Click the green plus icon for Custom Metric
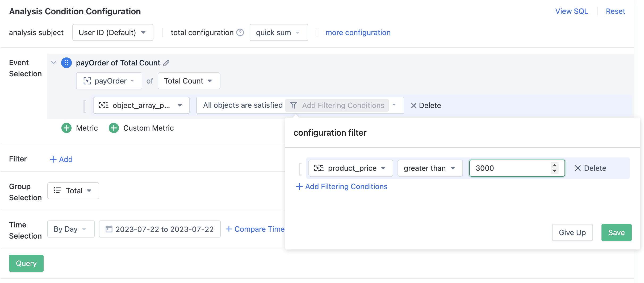Screen dimensions: 644x283 [114, 128]
